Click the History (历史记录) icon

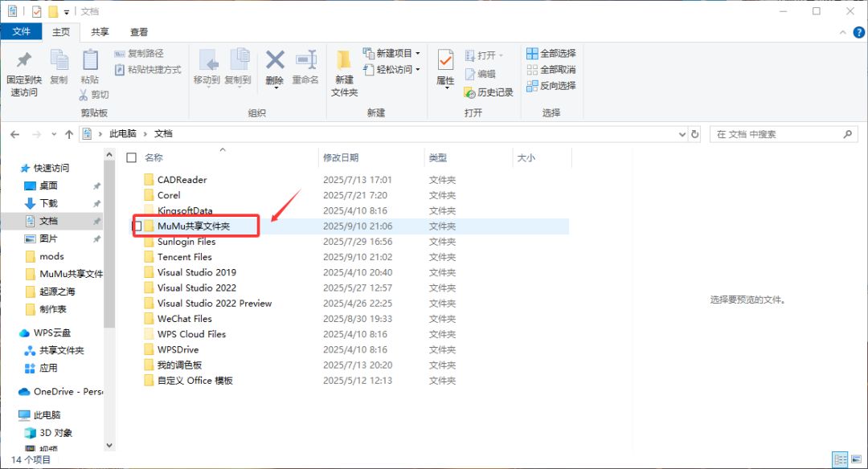470,92
